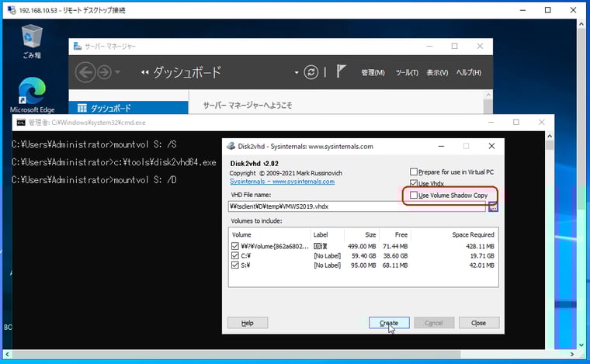Uncheck the C:\ volume checkbox
Screen dimensions: 590x364
click(235, 255)
